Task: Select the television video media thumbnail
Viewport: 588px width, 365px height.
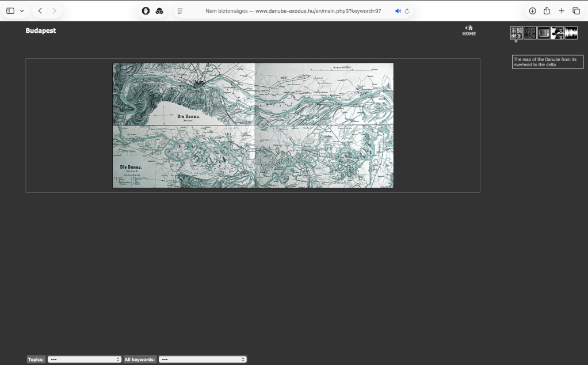Action: pos(544,33)
